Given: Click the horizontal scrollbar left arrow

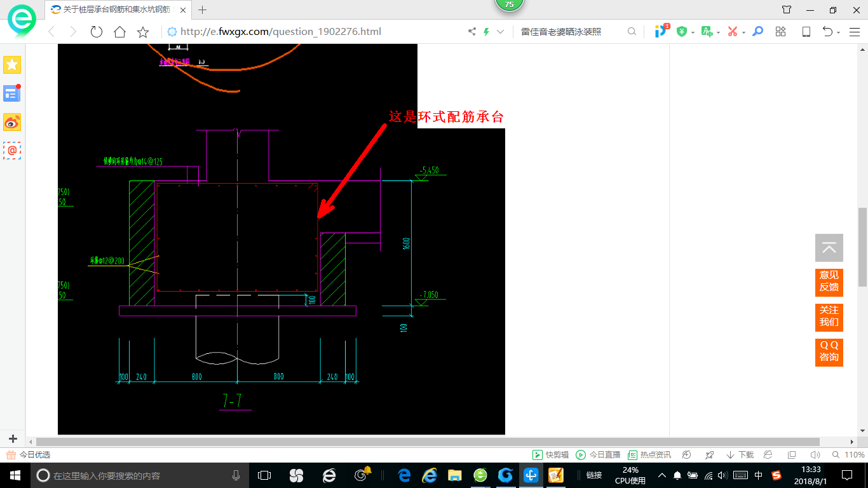Looking at the screenshot, I should pos(30,442).
